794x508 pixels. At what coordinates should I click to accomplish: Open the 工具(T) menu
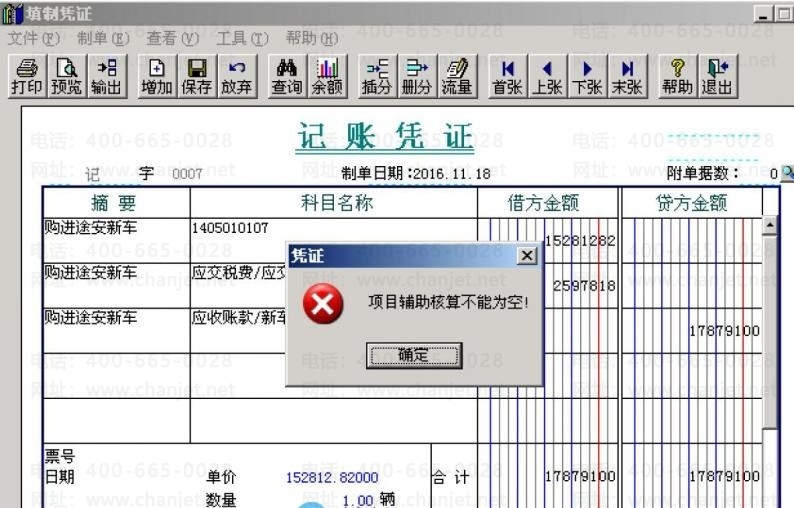point(242,38)
